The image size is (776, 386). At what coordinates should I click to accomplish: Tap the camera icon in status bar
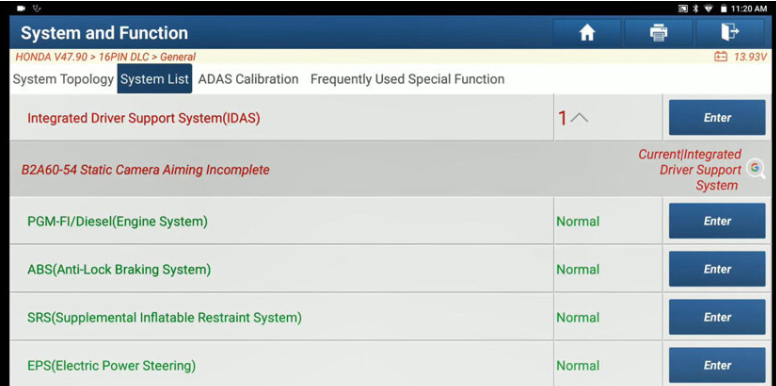click(21, 8)
